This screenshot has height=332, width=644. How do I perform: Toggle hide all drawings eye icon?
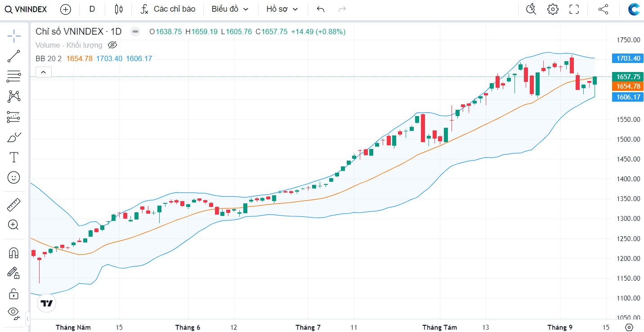coord(14,313)
